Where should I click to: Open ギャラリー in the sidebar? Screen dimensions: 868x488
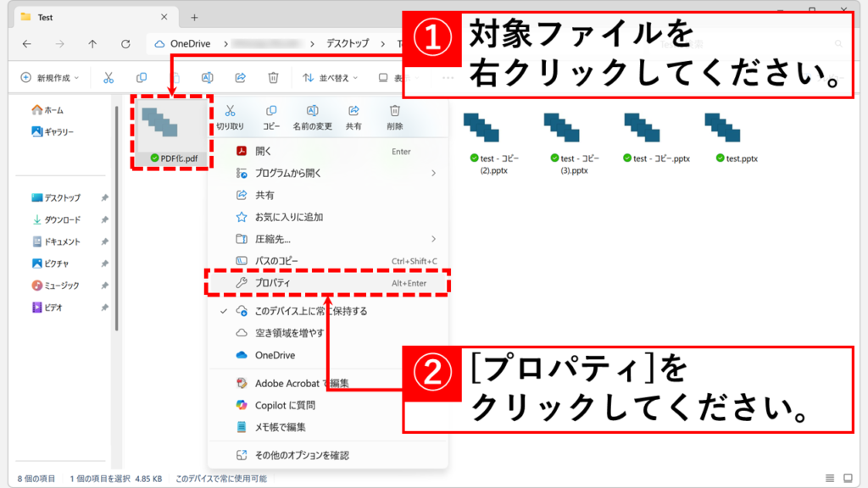tap(53, 131)
